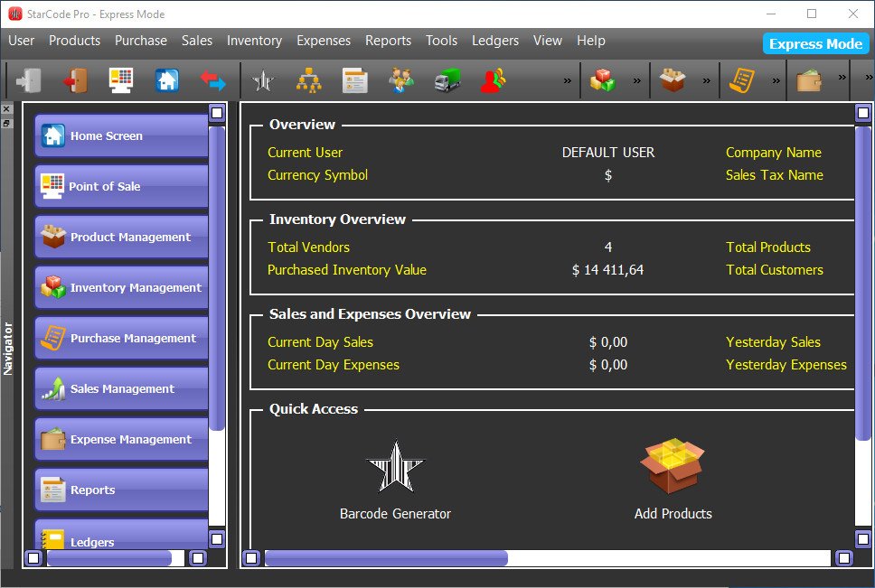Click the Navigator vertical scrollbar thumb
This screenshot has height=588, width=875.
coord(217,278)
